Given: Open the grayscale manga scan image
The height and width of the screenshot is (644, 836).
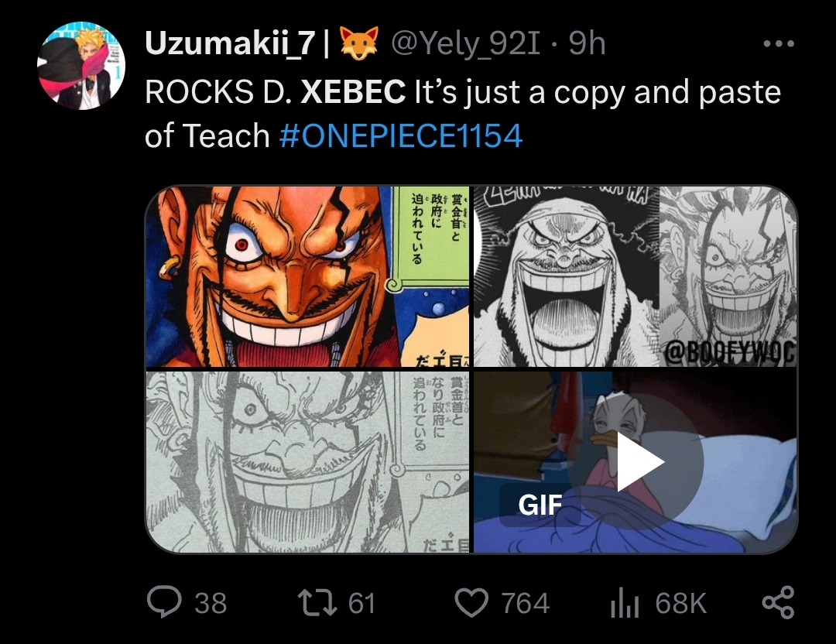Looking at the screenshot, I should point(307,461).
